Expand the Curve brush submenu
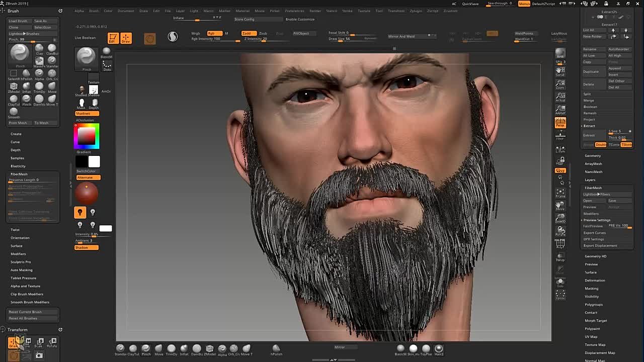This screenshot has height=362, width=644. (x=15, y=142)
